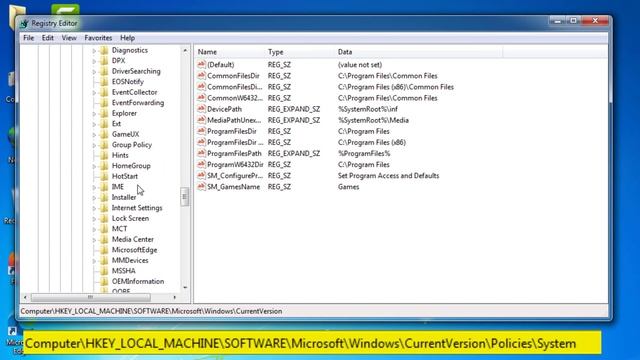This screenshot has height=360, width=640.
Task: Expand the IME key
Action: click(94, 187)
